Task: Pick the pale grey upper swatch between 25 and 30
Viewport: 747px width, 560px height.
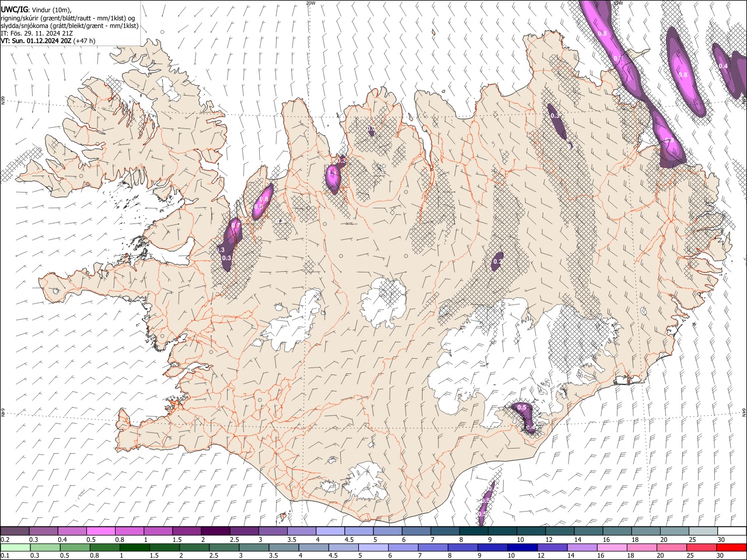Action: [x=703, y=531]
